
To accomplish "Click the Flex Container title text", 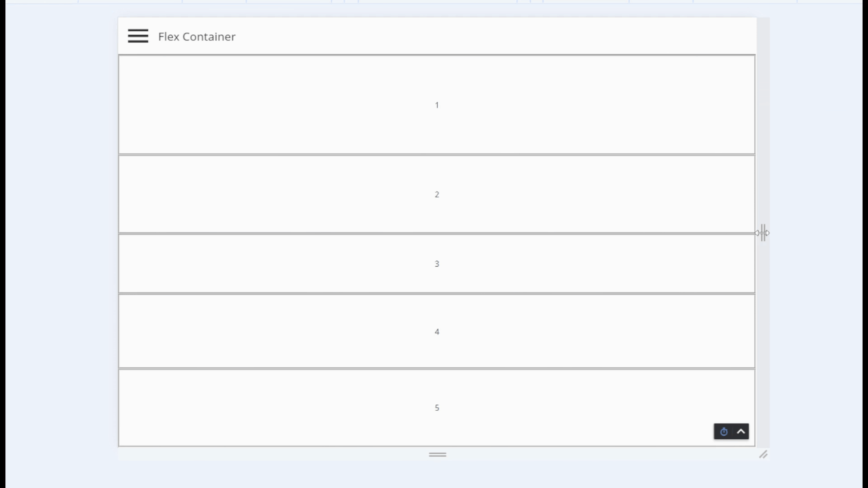I will point(197,37).
